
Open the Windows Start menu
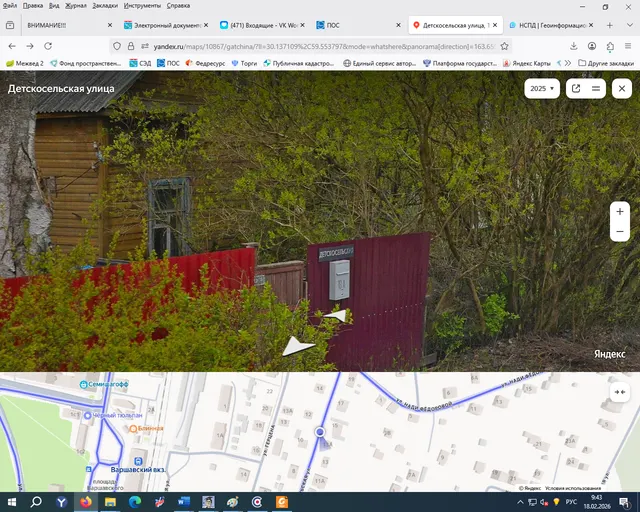point(11,502)
